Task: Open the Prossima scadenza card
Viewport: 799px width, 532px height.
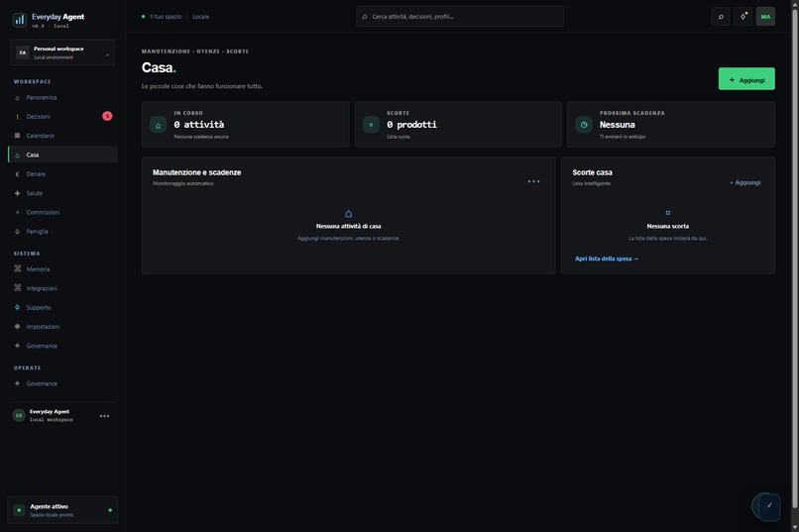Action: pos(671,125)
